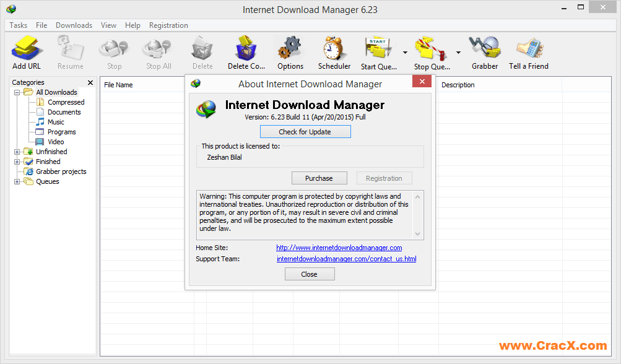The width and height of the screenshot is (621, 364).
Task: Click the large IDM globe logo in About dialog
Action: click(x=206, y=110)
